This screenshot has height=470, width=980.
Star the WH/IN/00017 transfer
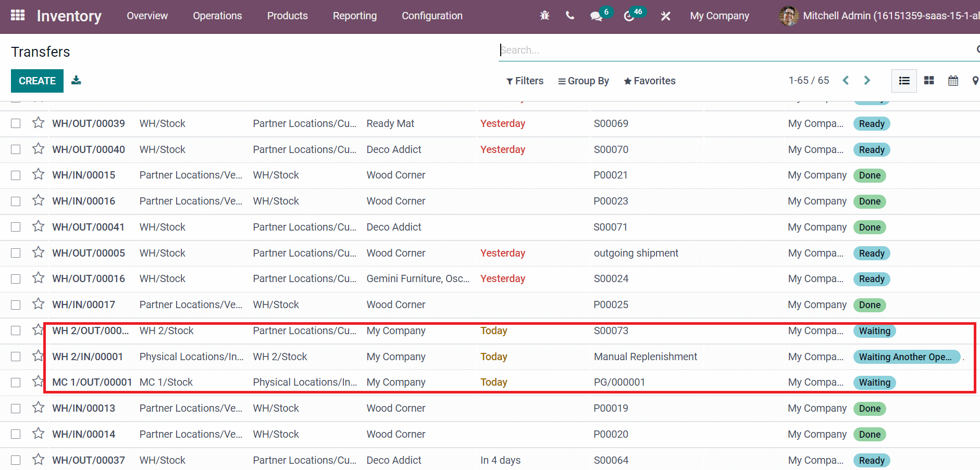(38, 304)
